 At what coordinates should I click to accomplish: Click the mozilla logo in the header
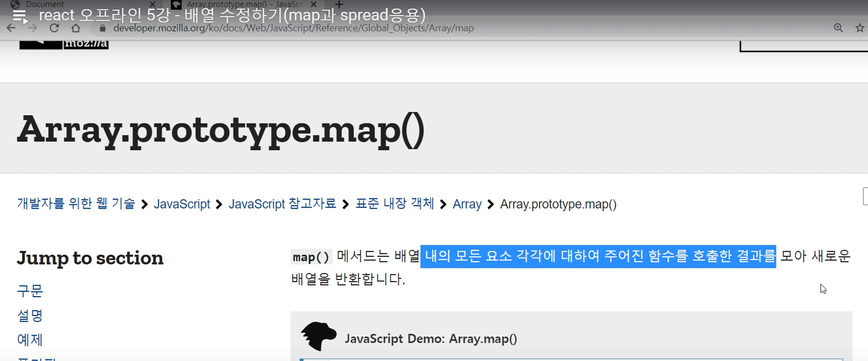64,44
